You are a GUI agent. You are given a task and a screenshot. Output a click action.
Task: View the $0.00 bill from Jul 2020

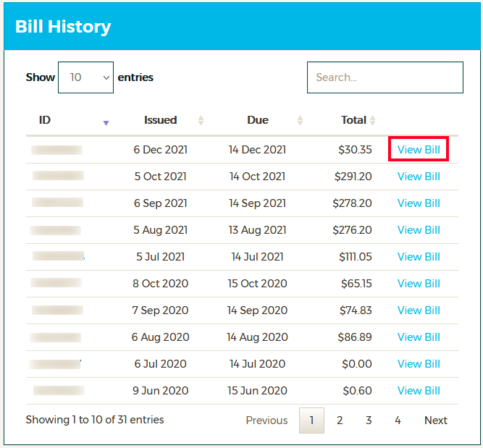click(x=419, y=364)
